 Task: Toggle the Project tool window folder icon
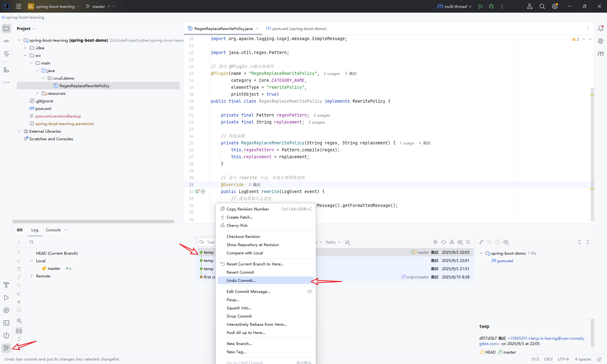click(x=6, y=28)
